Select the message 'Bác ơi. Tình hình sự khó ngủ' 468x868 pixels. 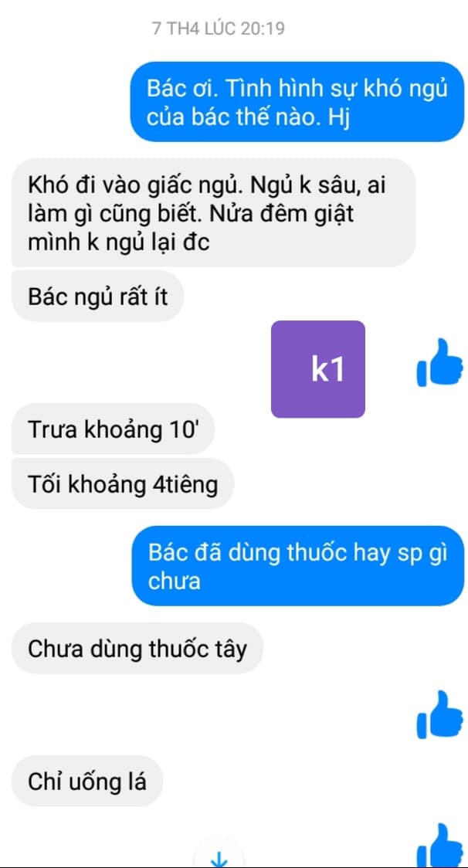coord(297,101)
